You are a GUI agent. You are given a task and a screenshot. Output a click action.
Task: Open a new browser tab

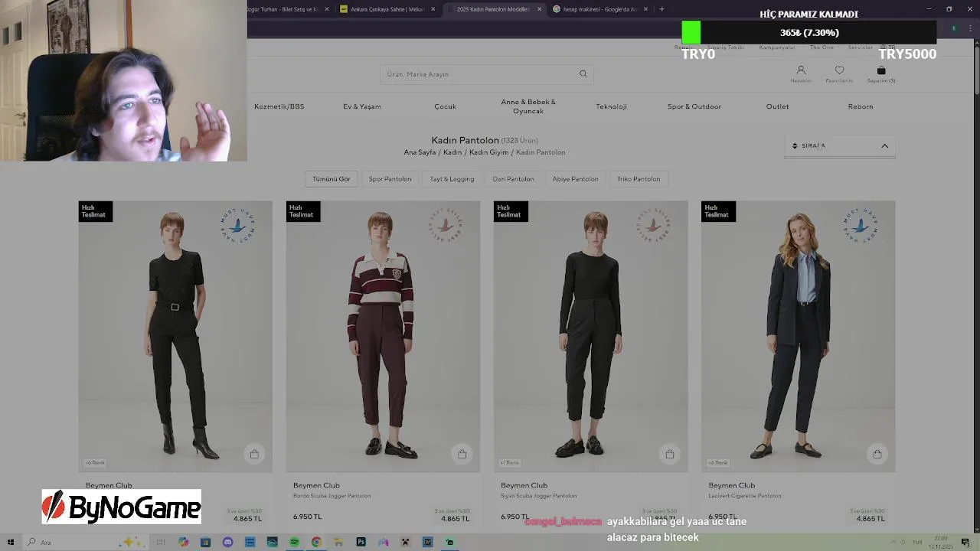tap(661, 9)
